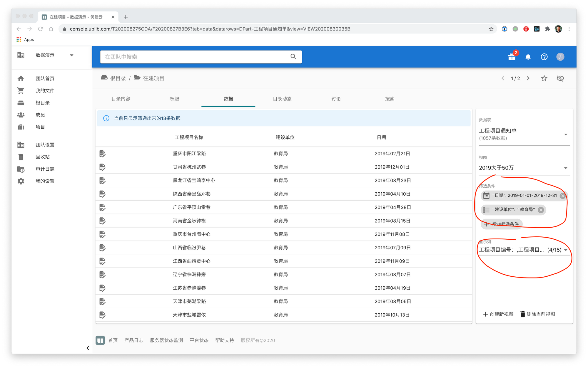Expand the 工程项目通知单 data table dropdown
The width and height of the screenshot is (588, 368).
click(x=565, y=135)
